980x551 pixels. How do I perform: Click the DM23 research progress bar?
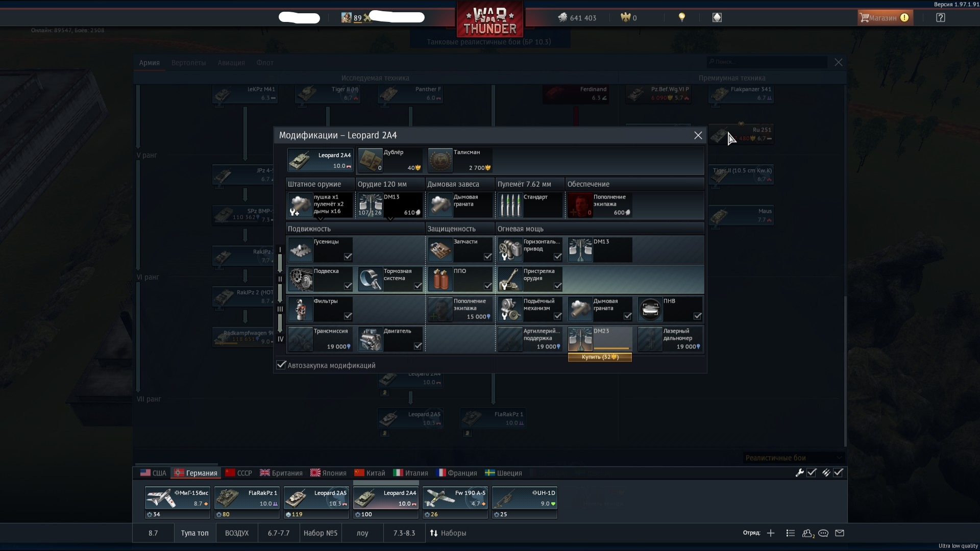tap(611, 348)
